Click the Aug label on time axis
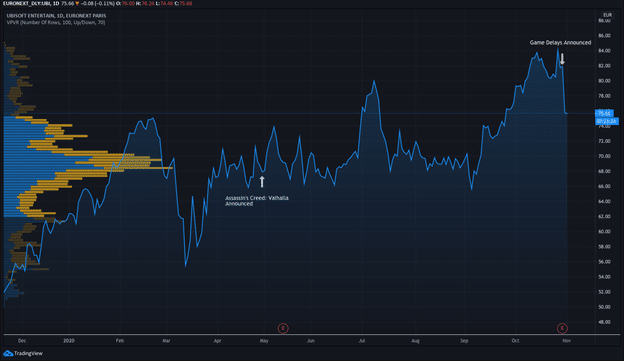This screenshot has height=361, width=624. point(415,341)
